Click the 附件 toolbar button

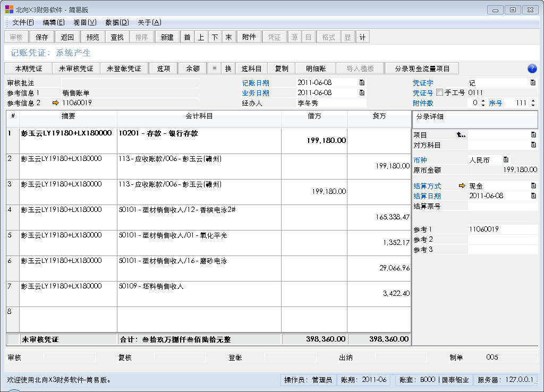coord(249,37)
